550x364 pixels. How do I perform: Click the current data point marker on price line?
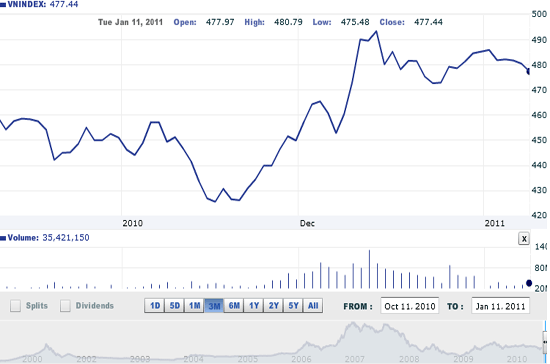[x=529, y=72]
